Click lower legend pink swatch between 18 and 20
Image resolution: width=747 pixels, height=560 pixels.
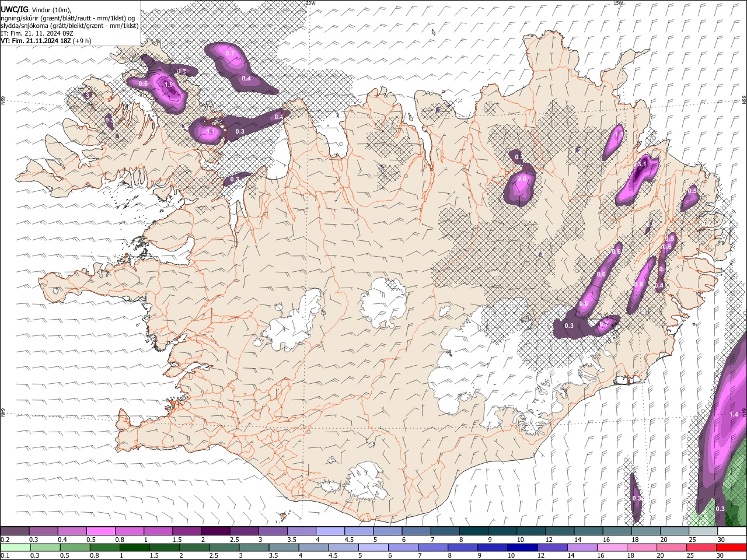pyautogui.click(x=641, y=547)
